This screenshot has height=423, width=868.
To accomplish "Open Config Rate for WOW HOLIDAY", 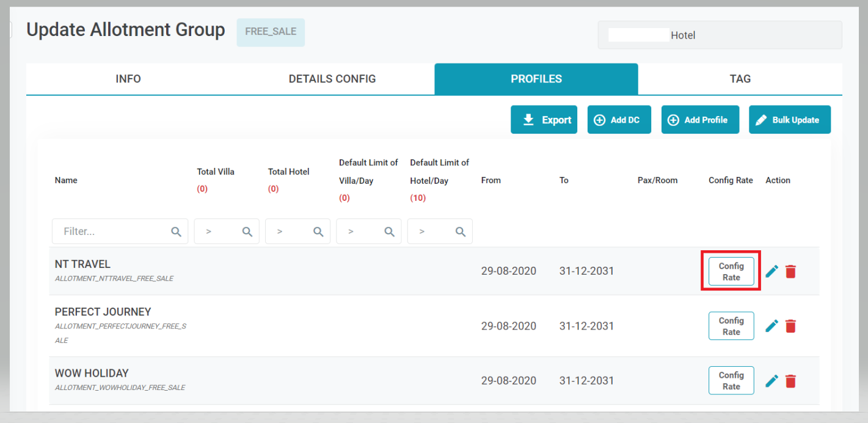I will pyautogui.click(x=731, y=381).
